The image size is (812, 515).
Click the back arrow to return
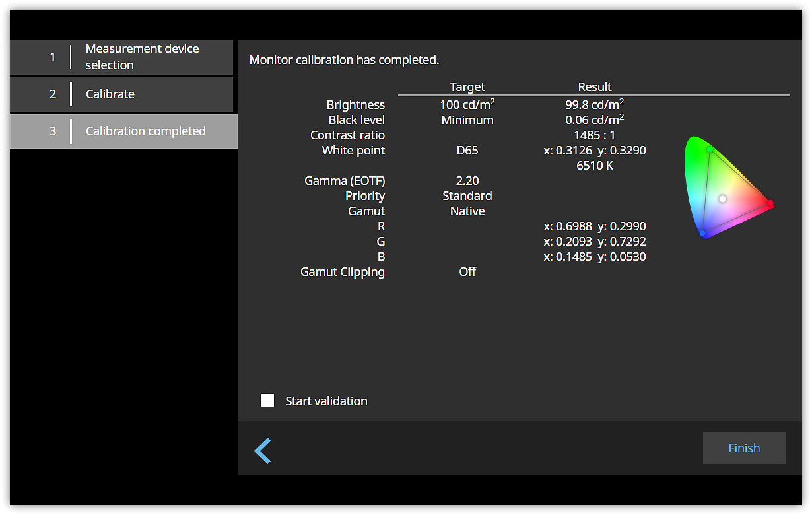click(x=262, y=450)
